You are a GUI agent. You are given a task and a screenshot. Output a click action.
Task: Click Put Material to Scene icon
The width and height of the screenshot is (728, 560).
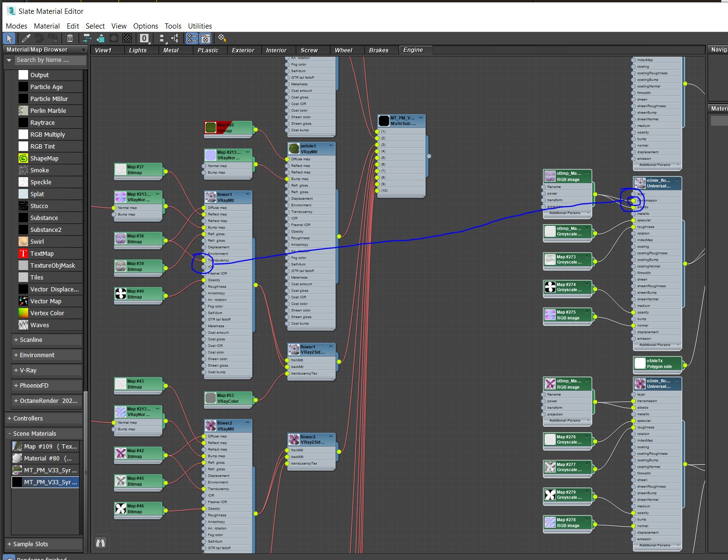(x=40, y=38)
